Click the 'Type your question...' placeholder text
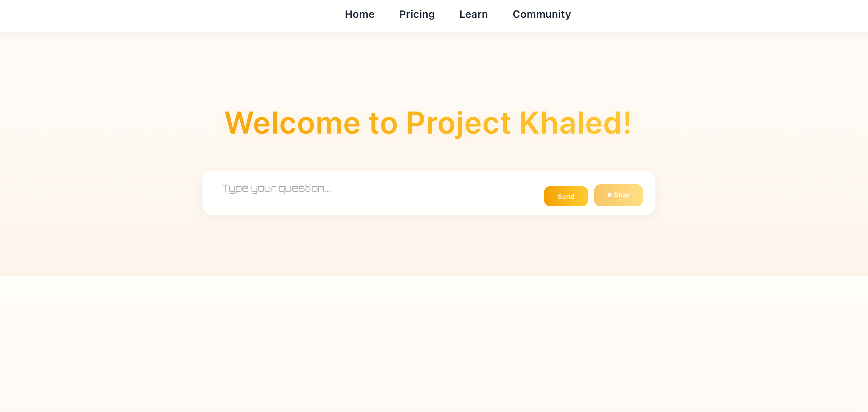The image size is (868, 412). pos(276,189)
